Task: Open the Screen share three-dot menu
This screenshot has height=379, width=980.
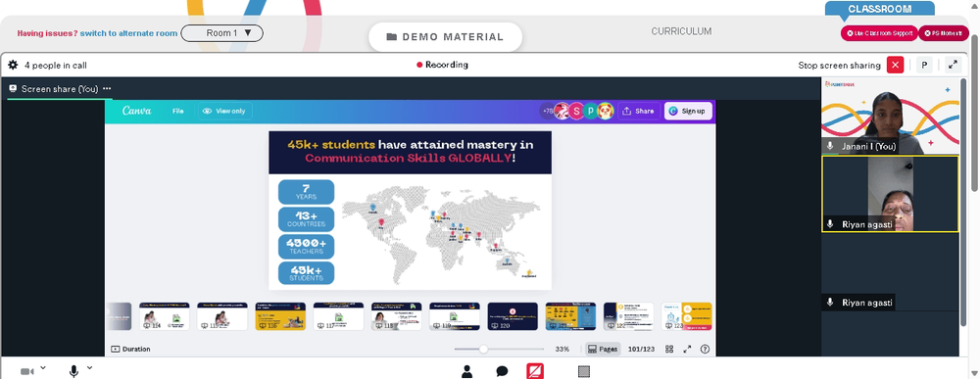Action: pyautogui.click(x=107, y=89)
